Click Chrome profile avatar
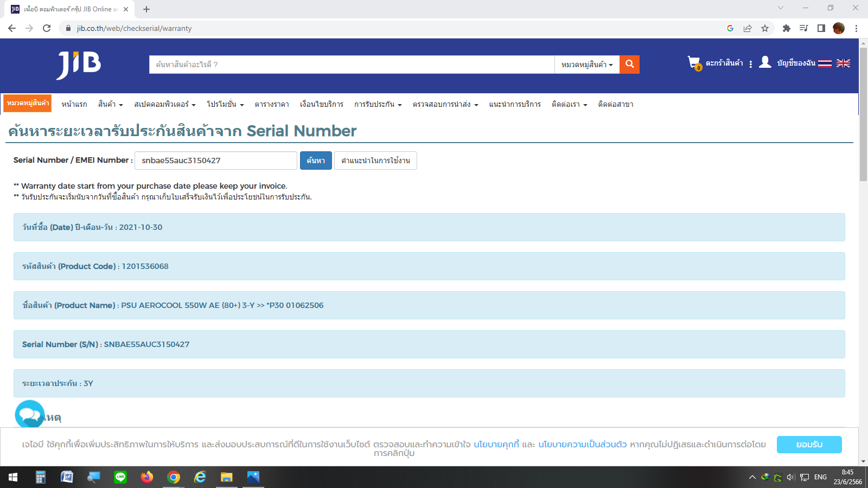The width and height of the screenshot is (868, 488). coord(839,28)
